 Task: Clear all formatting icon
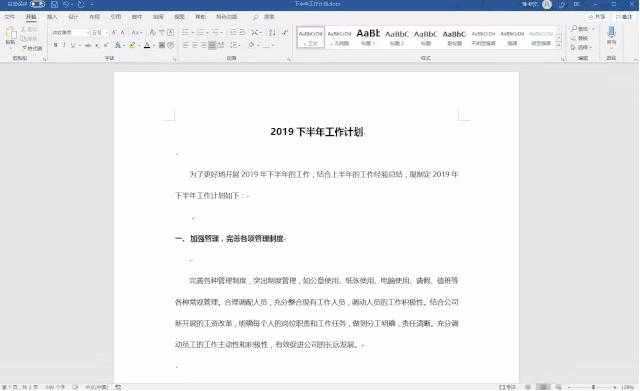tap(153, 32)
